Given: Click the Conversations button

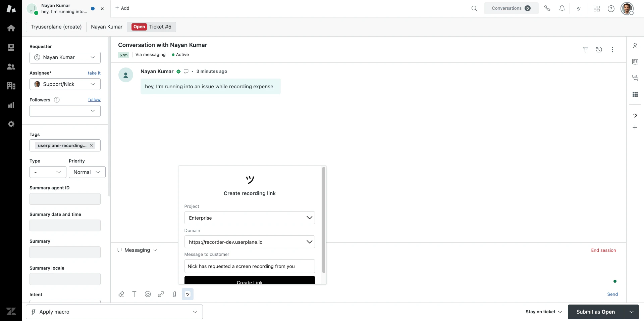Looking at the screenshot, I should tap(511, 8).
